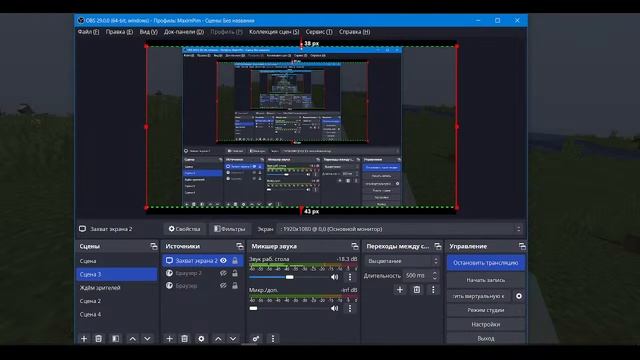
Task: Adjust Микр./доп. volume slider
Action: click(x=288, y=308)
